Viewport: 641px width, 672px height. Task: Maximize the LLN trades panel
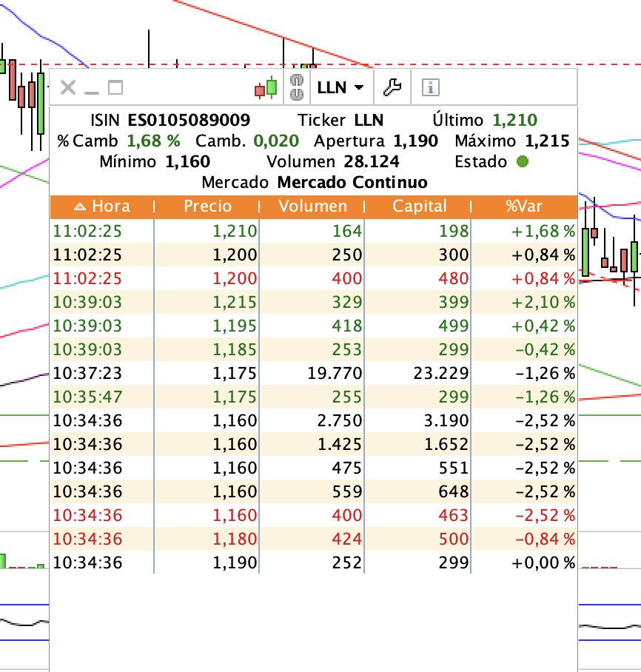click(115, 87)
